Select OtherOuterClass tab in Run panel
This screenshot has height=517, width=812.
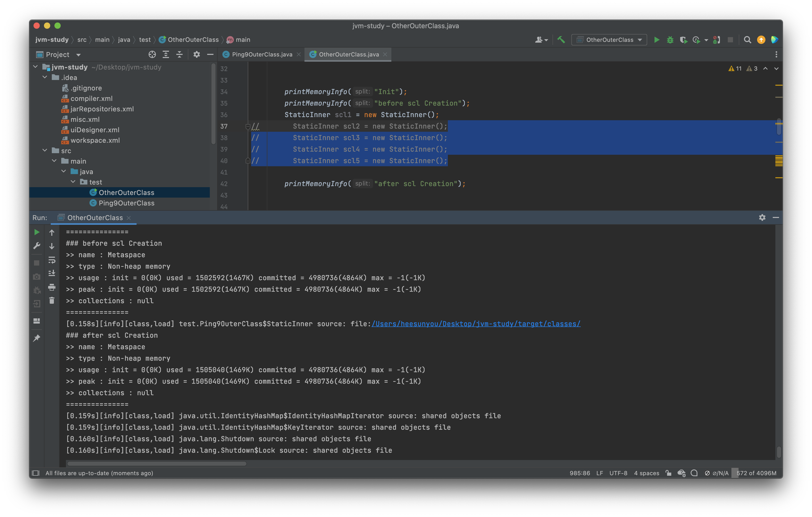click(95, 218)
